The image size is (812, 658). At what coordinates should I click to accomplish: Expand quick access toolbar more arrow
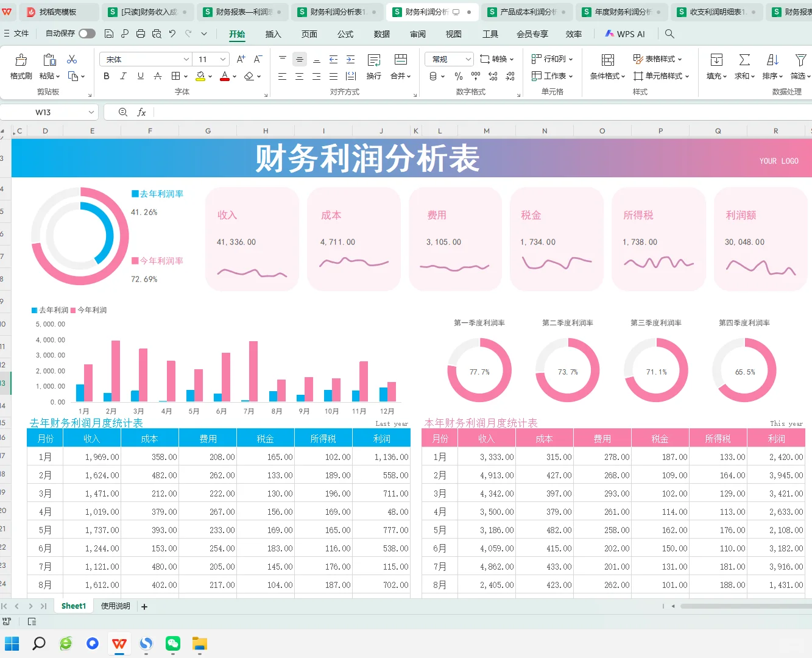point(204,34)
